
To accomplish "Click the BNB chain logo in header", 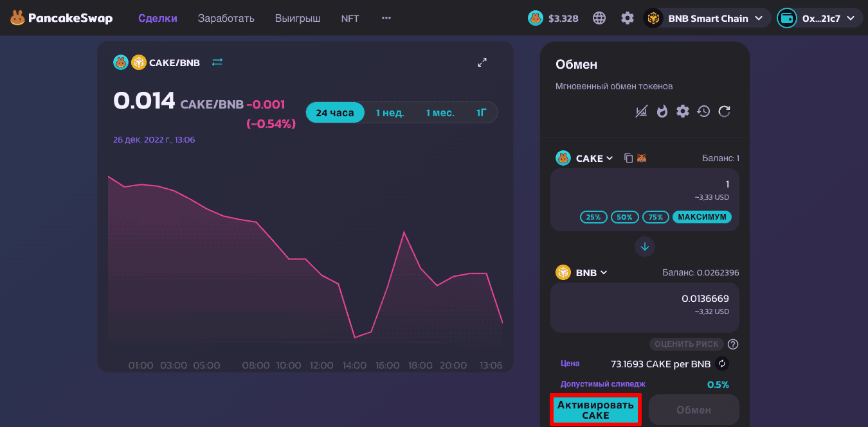I will [x=654, y=18].
